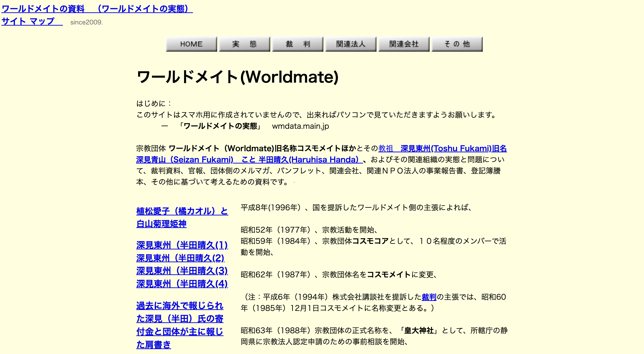Click the line starting 昭和62年（1987年）
644x354 pixels.
(339, 275)
